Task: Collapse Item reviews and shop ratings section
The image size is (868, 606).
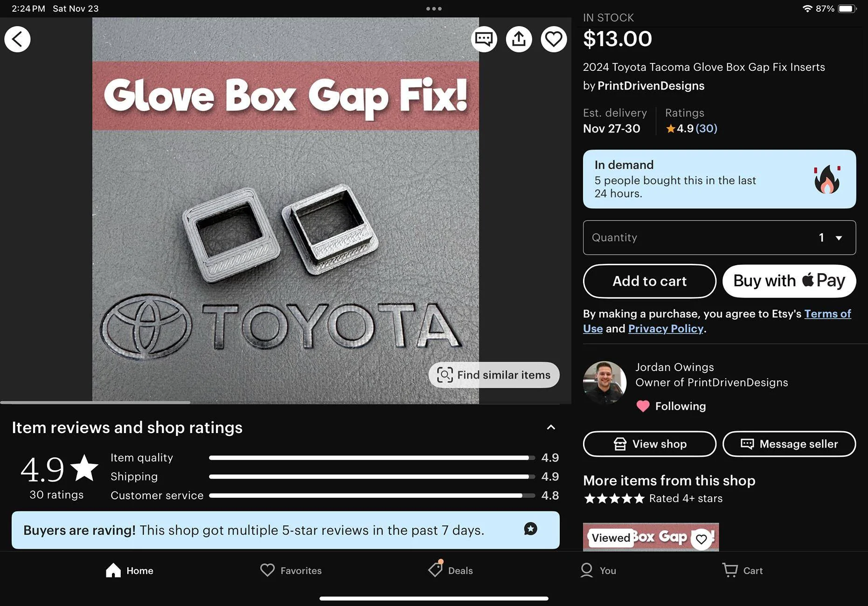Action: 551,427
